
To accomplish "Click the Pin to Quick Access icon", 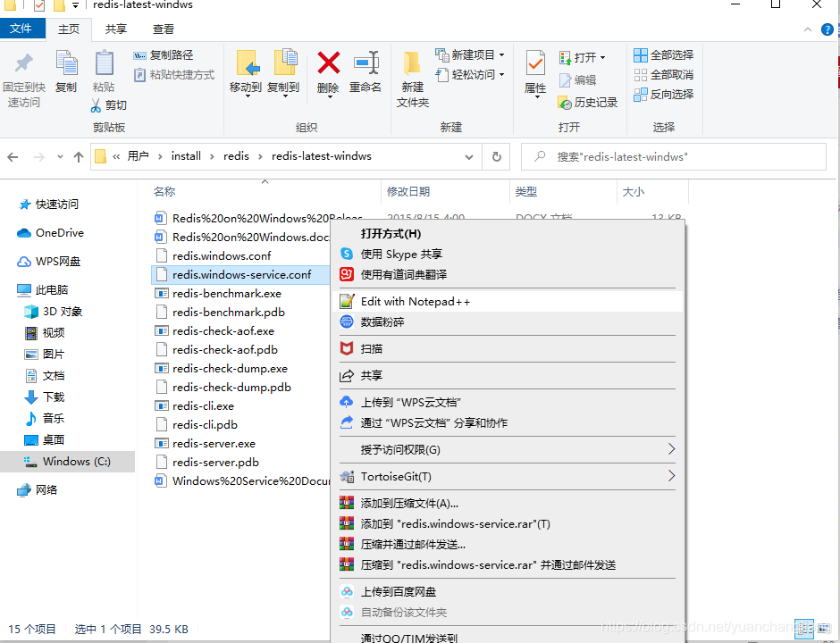I will point(23,63).
